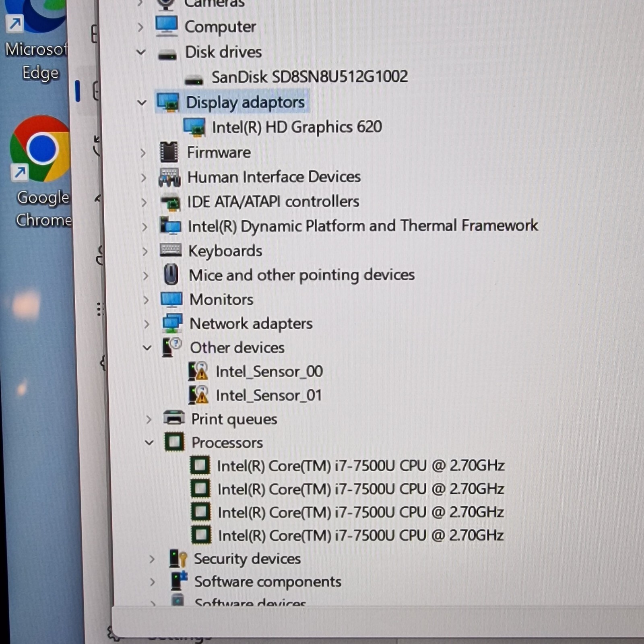Click the Intel Dynamic Platform and Thermal Framework icon
Viewport: 644px width, 644px height.
tap(170, 225)
